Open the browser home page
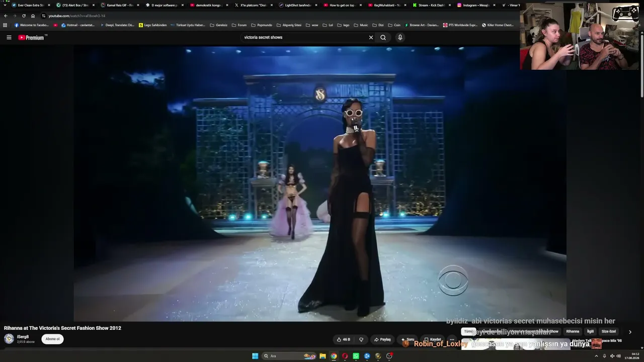 33,16
